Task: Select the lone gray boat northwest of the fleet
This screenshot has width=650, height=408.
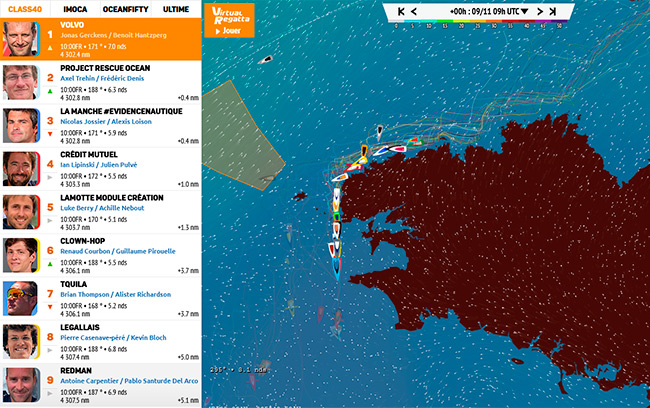Action: pos(265,60)
